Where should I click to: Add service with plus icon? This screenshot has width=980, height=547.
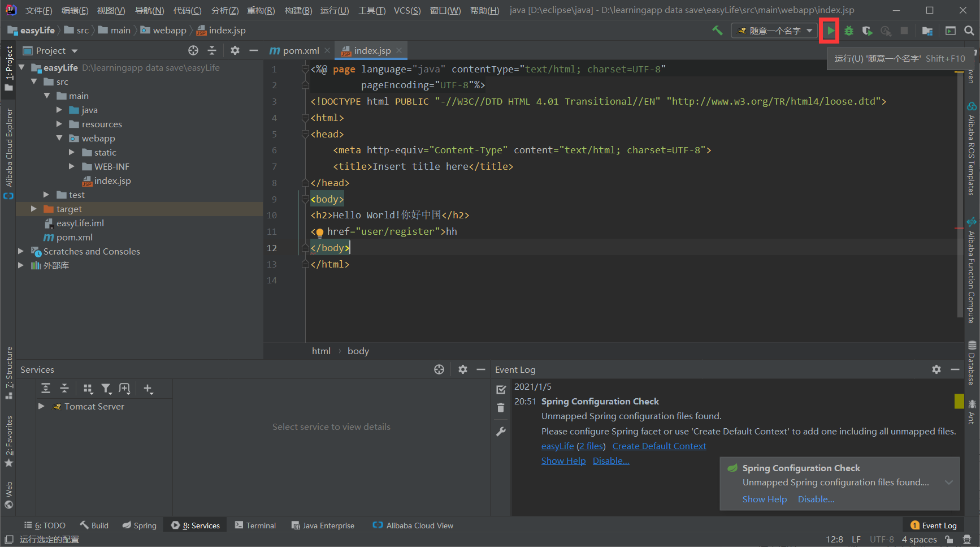pos(148,388)
